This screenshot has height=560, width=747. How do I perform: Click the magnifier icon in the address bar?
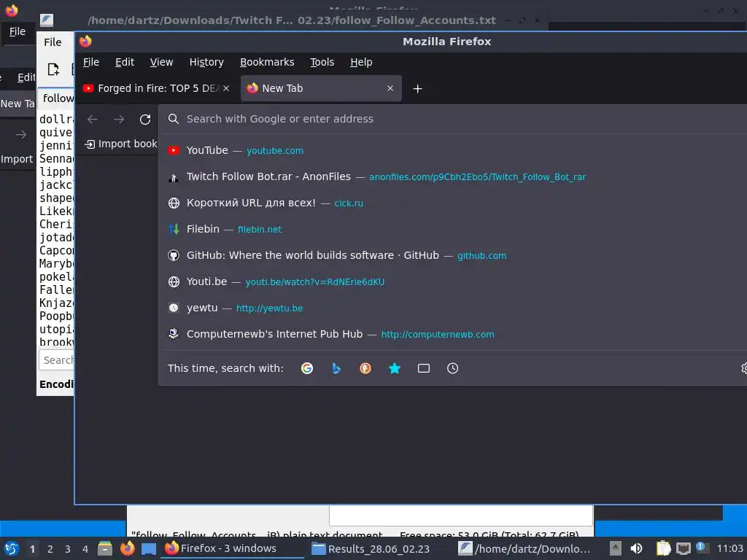pyautogui.click(x=174, y=119)
